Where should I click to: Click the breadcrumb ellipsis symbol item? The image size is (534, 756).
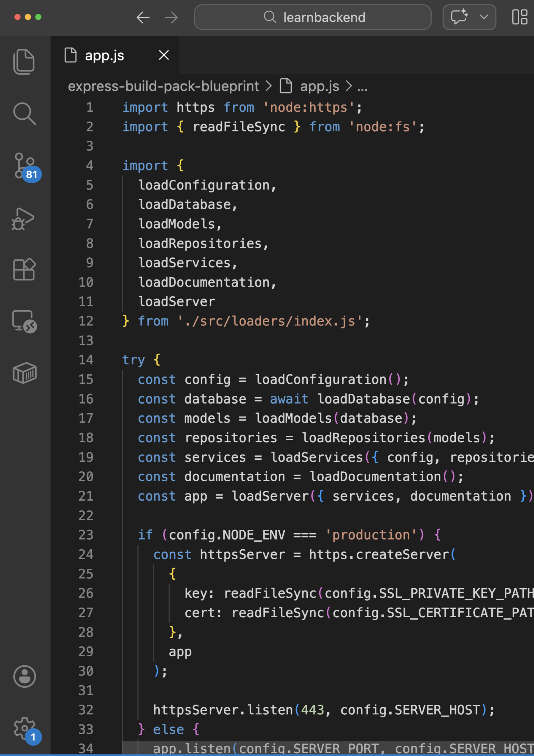click(362, 87)
